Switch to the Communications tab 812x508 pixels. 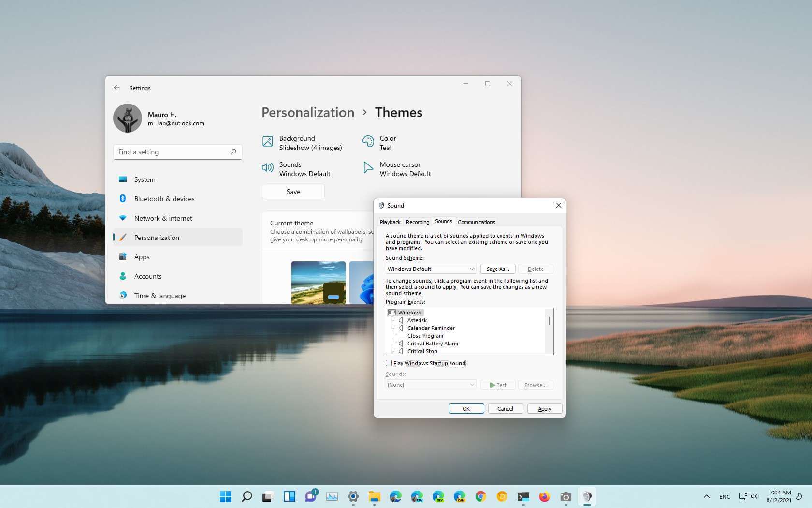click(477, 222)
